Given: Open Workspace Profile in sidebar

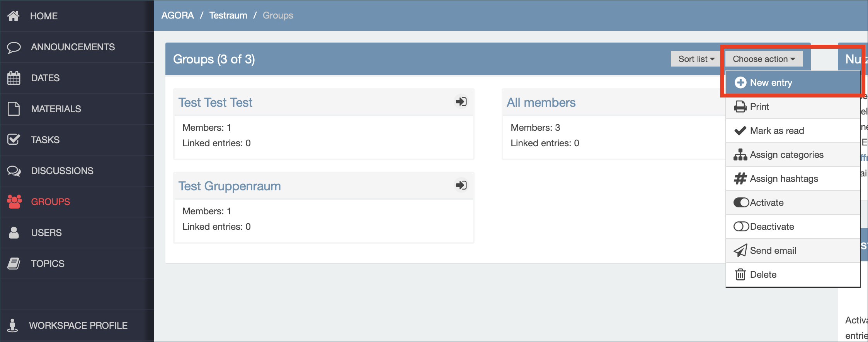Looking at the screenshot, I should (78, 325).
